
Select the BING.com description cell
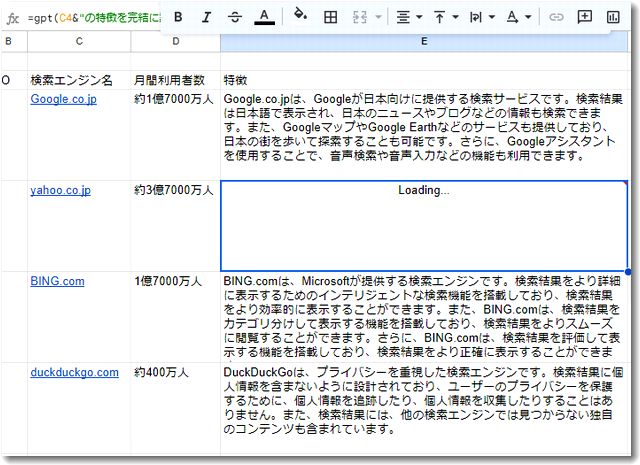[424, 317]
